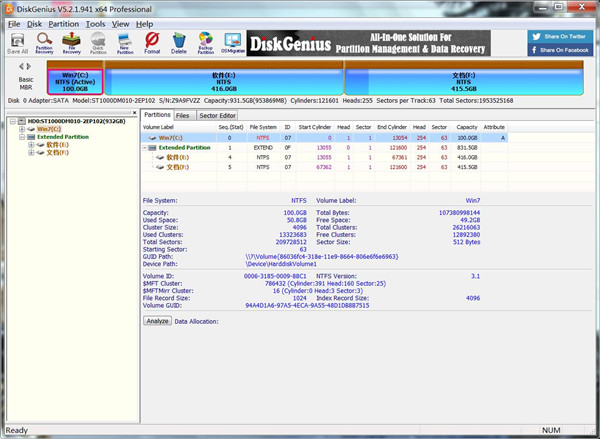Open the Help menu
Screen dimensions: 600x439
[x=145, y=24]
